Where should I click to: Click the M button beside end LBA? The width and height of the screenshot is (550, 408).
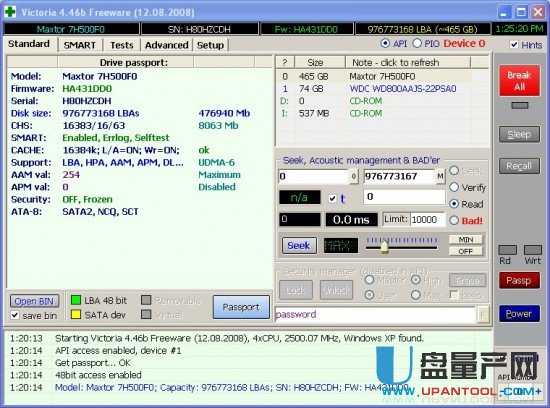click(x=440, y=176)
